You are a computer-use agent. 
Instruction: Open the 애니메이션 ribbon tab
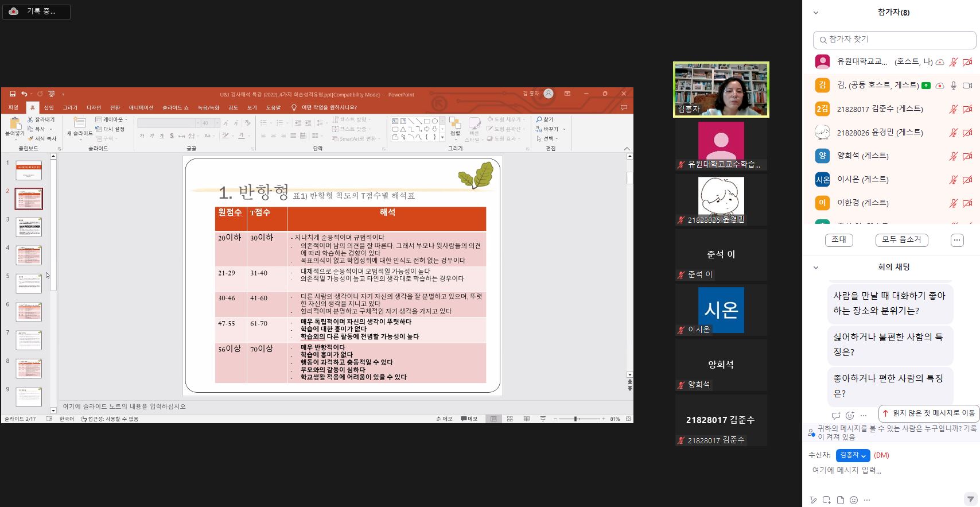tap(141, 108)
